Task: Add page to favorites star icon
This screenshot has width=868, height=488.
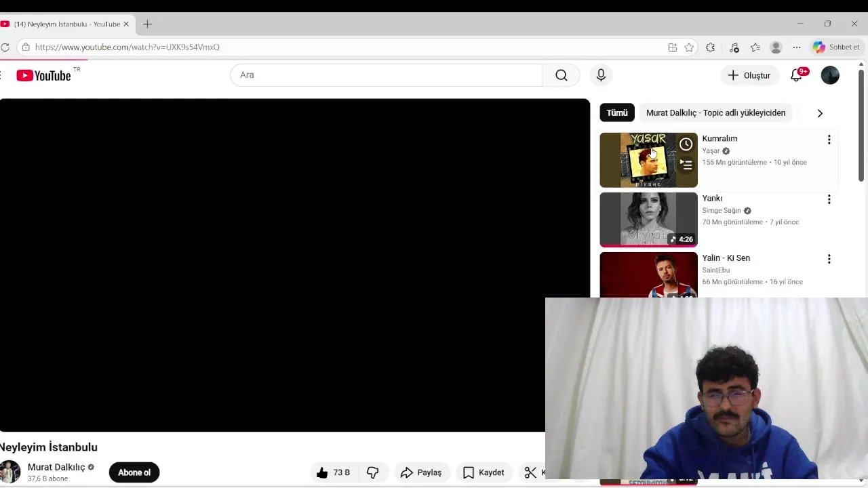Action: [689, 47]
